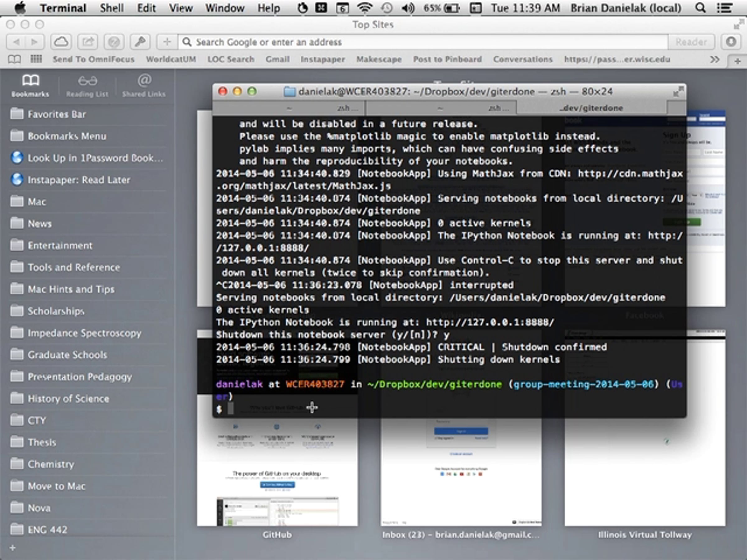Show Safari downloads button

[731, 42]
